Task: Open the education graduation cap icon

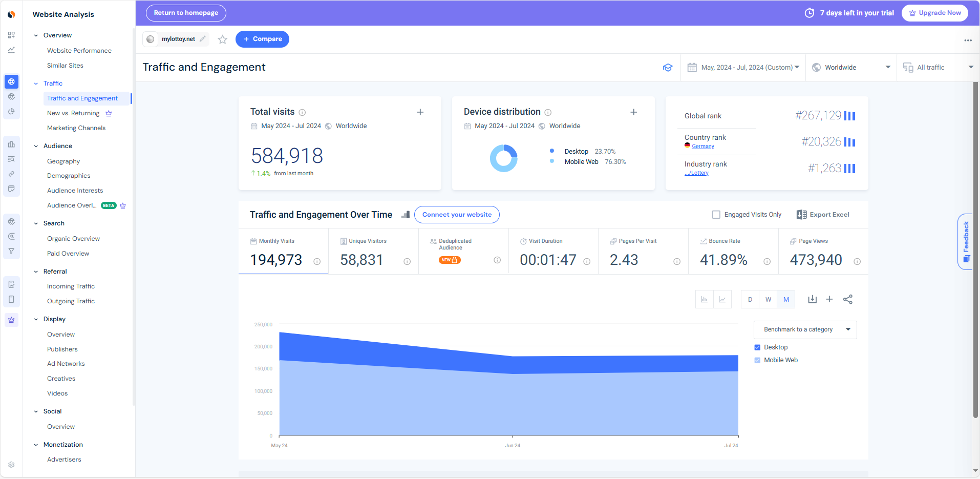Action: coord(667,68)
